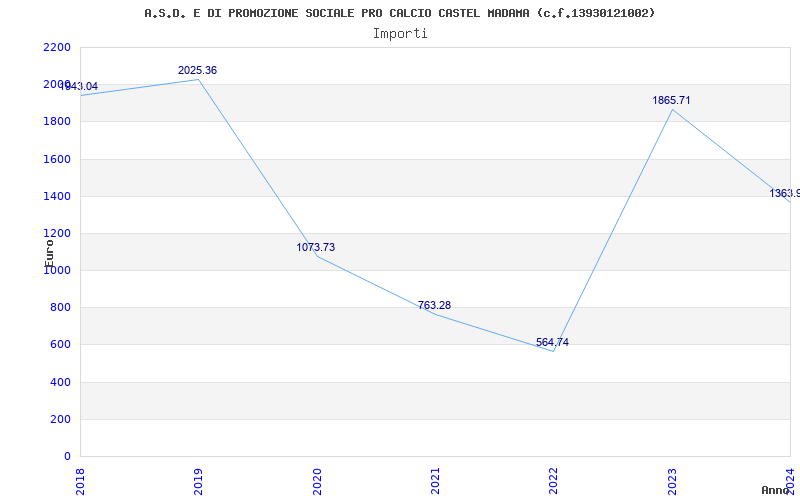The height and width of the screenshot is (500, 800).
Task: Click the 2021 year tick label
Action: [435, 481]
